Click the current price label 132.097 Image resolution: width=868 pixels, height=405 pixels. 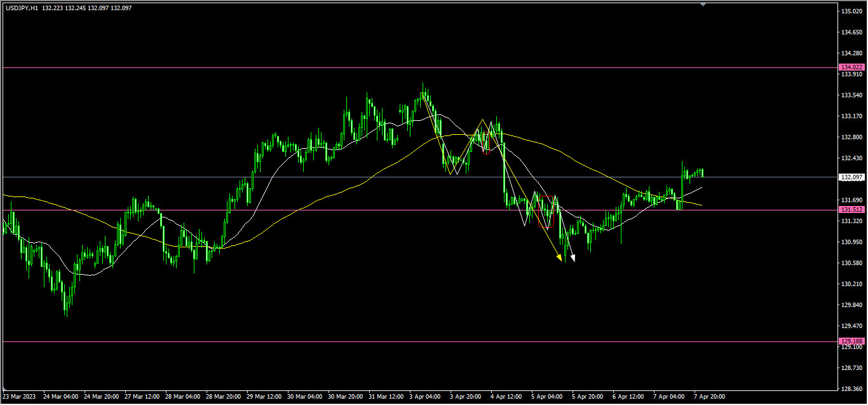tap(851, 177)
